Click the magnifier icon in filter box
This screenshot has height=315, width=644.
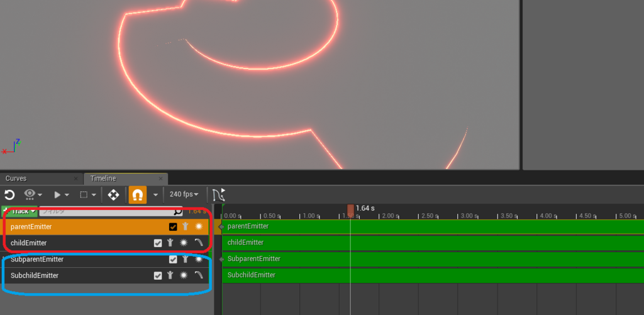pos(178,211)
